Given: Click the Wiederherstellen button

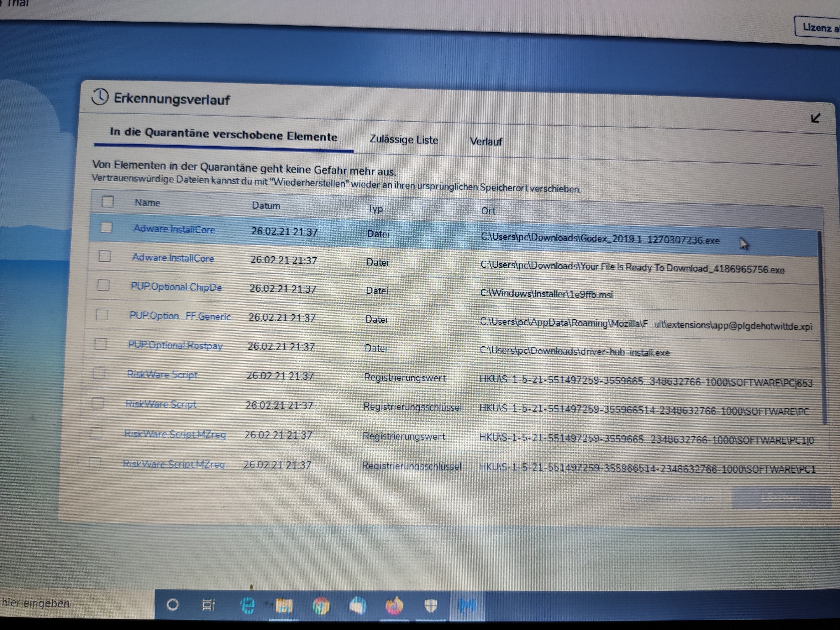Looking at the screenshot, I should coord(671,498).
